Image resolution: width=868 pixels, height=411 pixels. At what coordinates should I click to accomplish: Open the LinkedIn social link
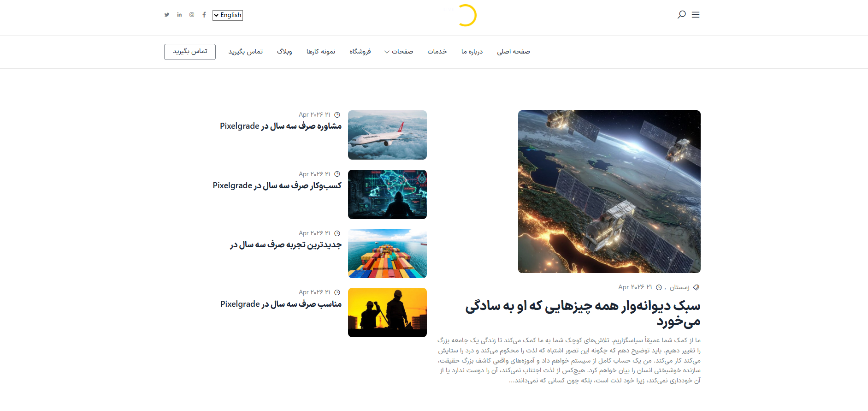click(x=179, y=15)
